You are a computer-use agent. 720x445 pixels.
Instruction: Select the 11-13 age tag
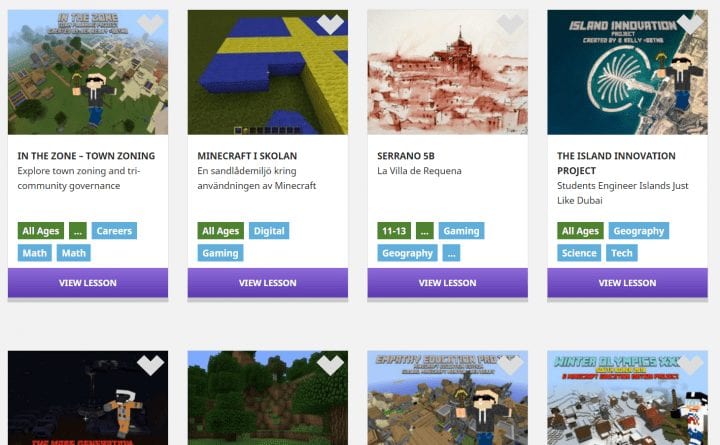coord(394,231)
